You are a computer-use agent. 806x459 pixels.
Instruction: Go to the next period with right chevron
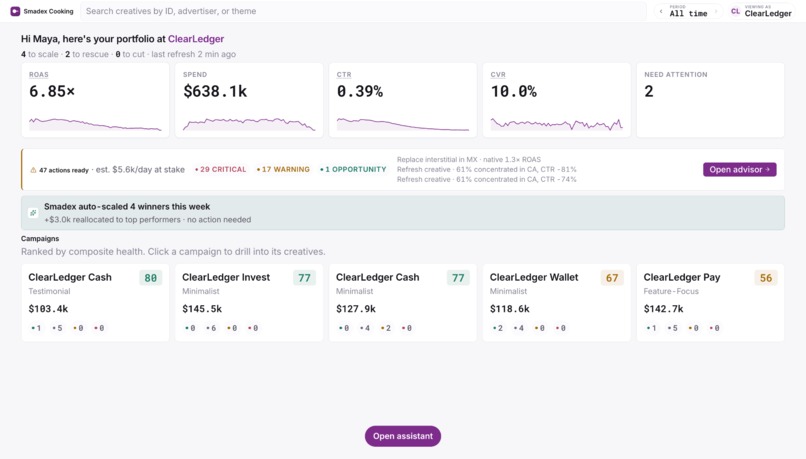(716, 11)
